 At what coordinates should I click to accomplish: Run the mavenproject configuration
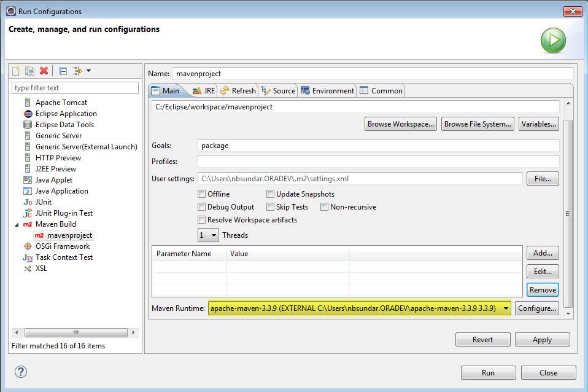(x=487, y=372)
